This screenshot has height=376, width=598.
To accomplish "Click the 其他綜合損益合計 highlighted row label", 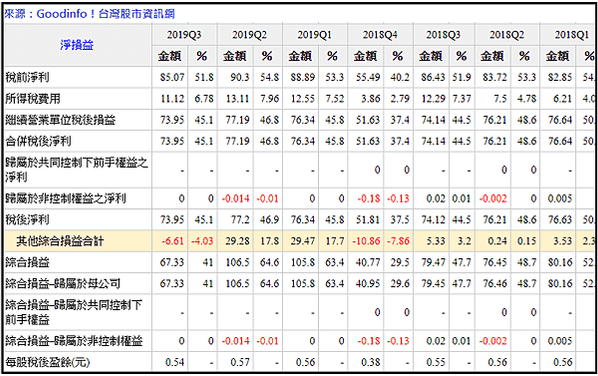I will coord(60,241).
